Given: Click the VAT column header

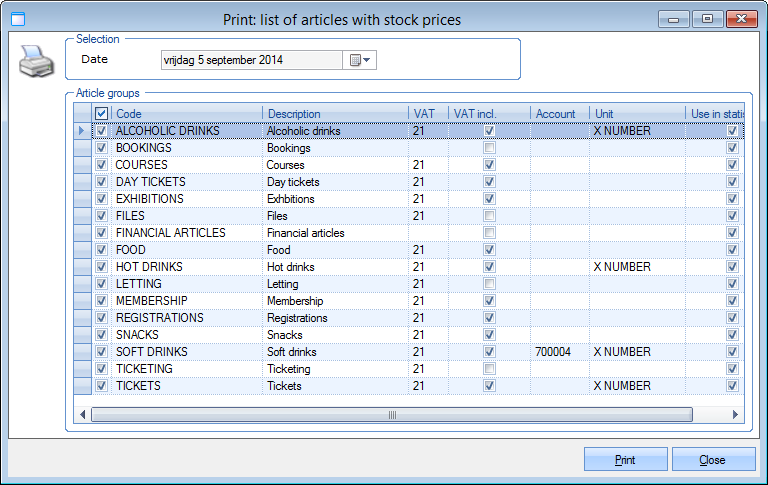Looking at the screenshot, I should tap(427, 114).
